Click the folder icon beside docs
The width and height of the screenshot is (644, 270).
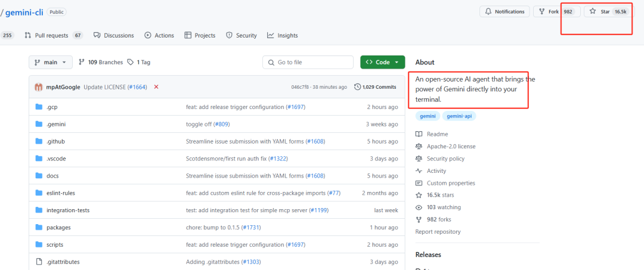point(39,176)
